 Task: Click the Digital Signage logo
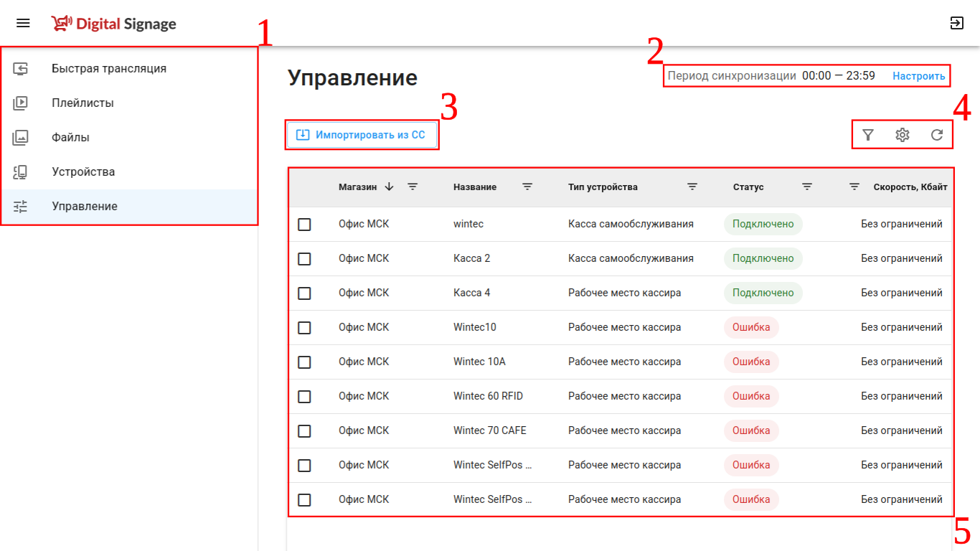click(114, 24)
